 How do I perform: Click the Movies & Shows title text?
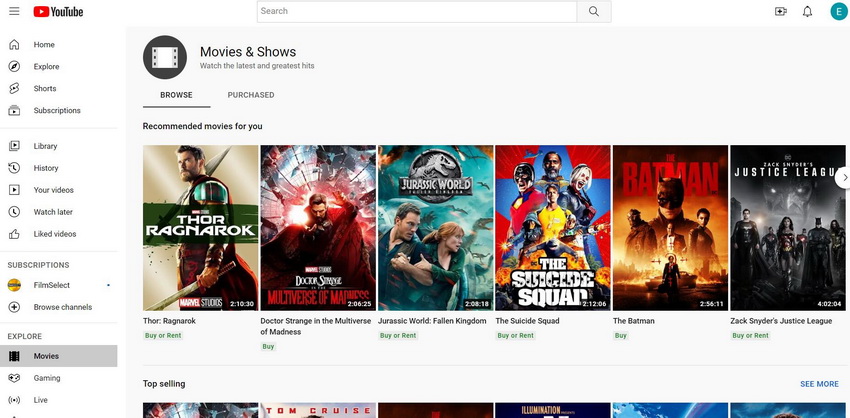(248, 52)
